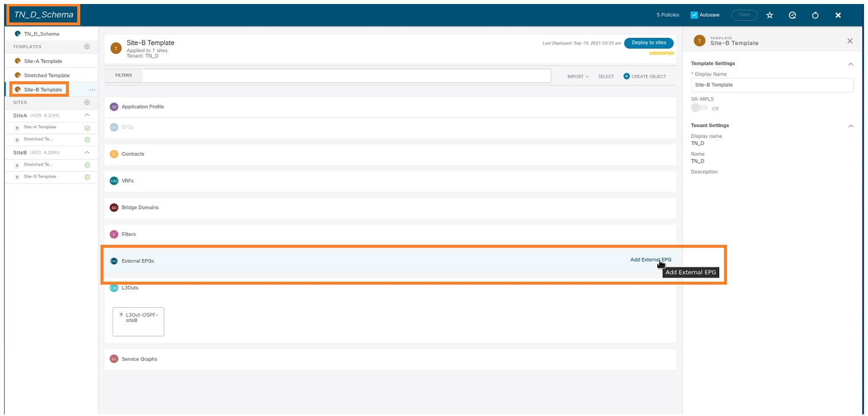This screenshot has width=868, height=416.
Task: Collapse the SiteA site group
Action: pyautogui.click(x=87, y=116)
